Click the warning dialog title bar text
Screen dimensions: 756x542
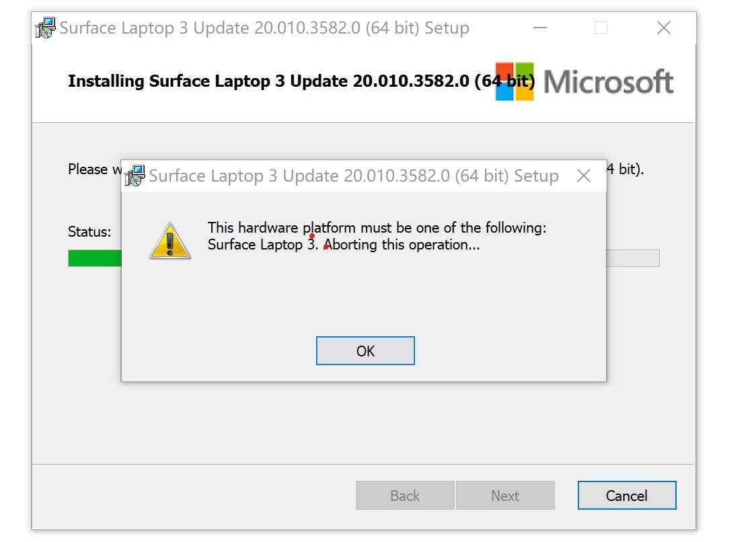pyautogui.click(x=353, y=176)
